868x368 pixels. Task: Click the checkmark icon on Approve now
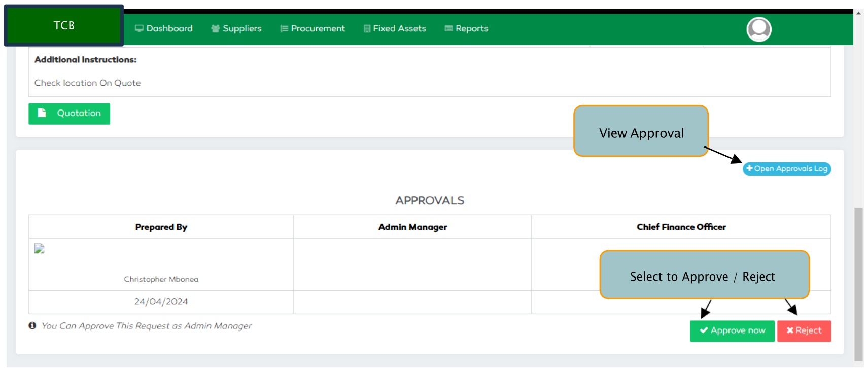pyautogui.click(x=704, y=330)
